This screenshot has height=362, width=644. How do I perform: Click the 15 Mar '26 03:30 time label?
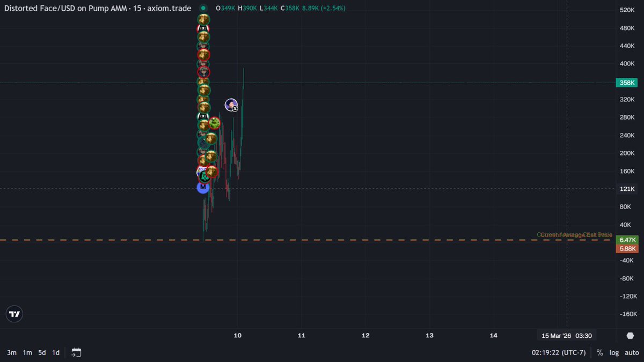pyautogui.click(x=567, y=335)
